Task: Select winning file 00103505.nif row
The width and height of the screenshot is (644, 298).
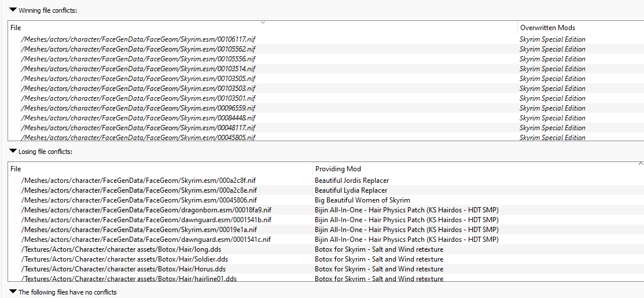Action: [x=326, y=79]
